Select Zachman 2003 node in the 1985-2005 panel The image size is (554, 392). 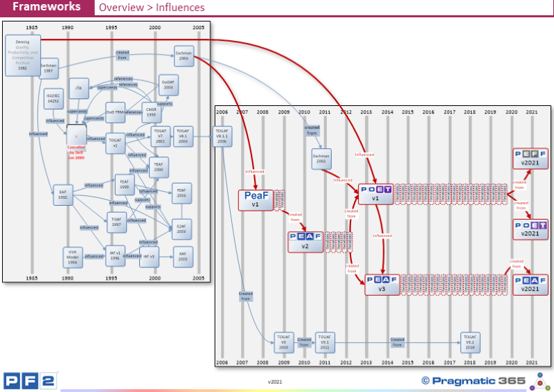(x=184, y=56)
